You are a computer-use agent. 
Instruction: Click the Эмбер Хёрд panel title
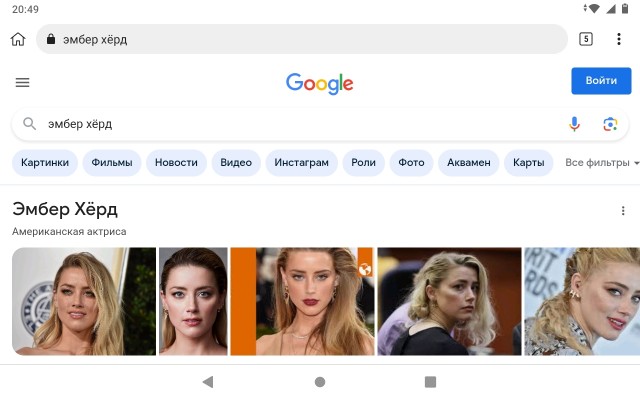(x=65, y=209)
